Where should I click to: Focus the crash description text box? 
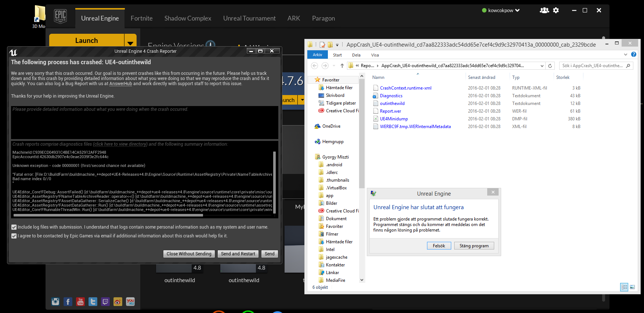(145, 123)
